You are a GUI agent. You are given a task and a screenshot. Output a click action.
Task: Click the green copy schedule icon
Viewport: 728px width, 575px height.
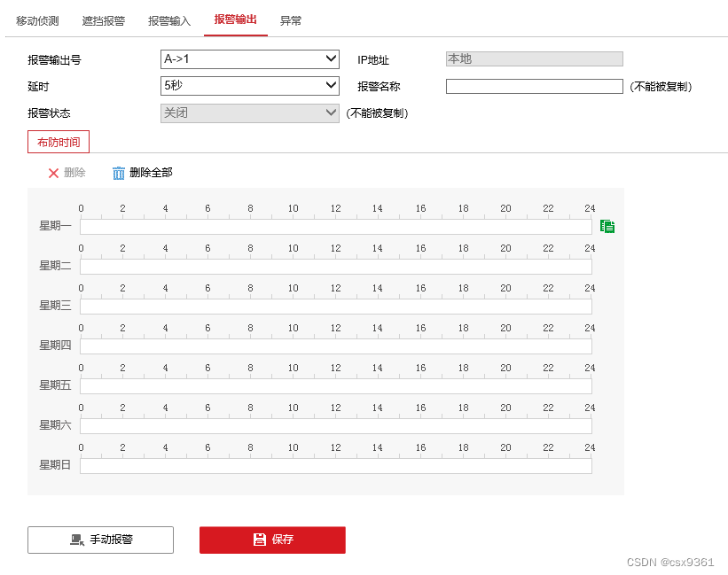607,226
